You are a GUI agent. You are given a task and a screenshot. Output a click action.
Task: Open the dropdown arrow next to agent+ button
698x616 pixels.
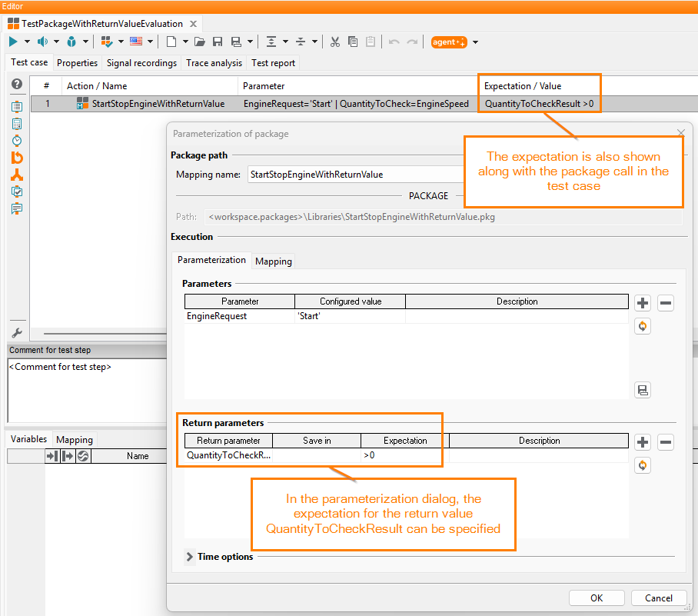(x=475, y=42)
